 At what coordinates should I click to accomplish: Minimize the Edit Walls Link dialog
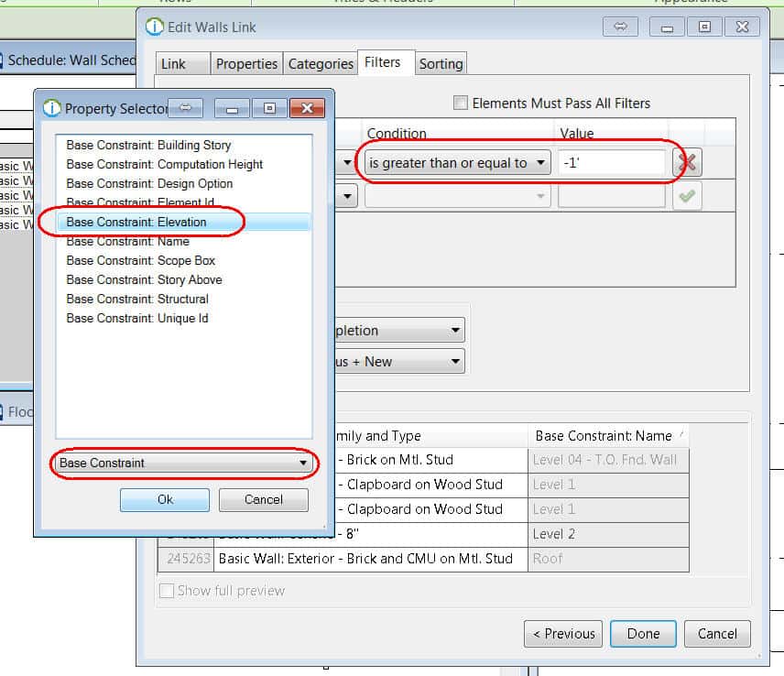pyautogui.click(x=667, y=27)
